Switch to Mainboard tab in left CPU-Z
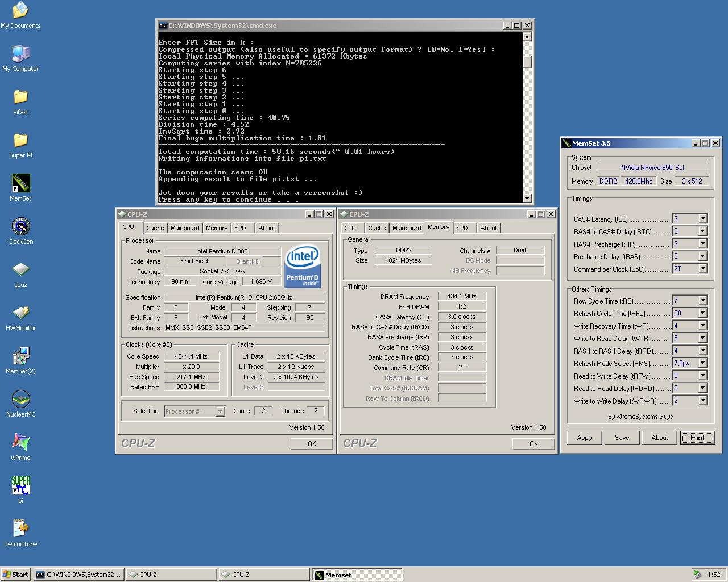Screen dimensions: 728x582 [185, 228]
